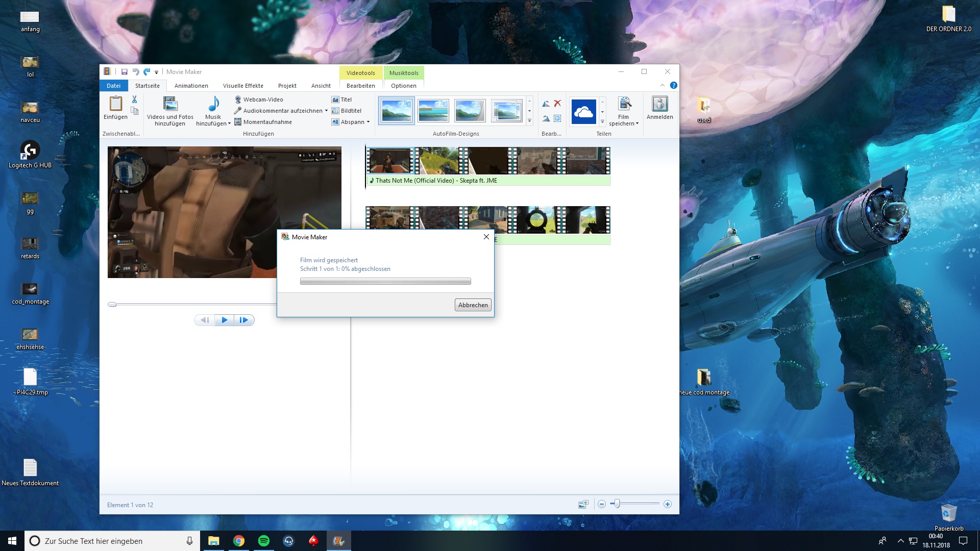The image size is (980, 551).
Task: Click the scissors cut icon
Action: click(x=134, y=99)
